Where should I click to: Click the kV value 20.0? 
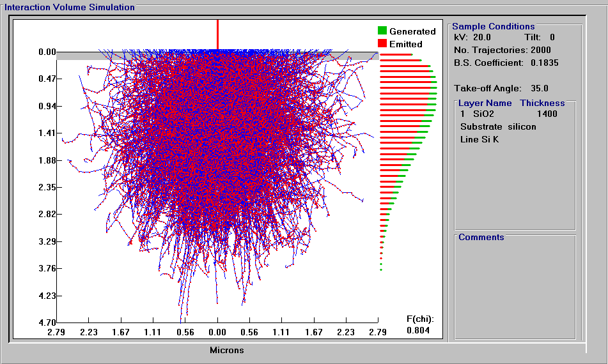[x=481, y=37]
